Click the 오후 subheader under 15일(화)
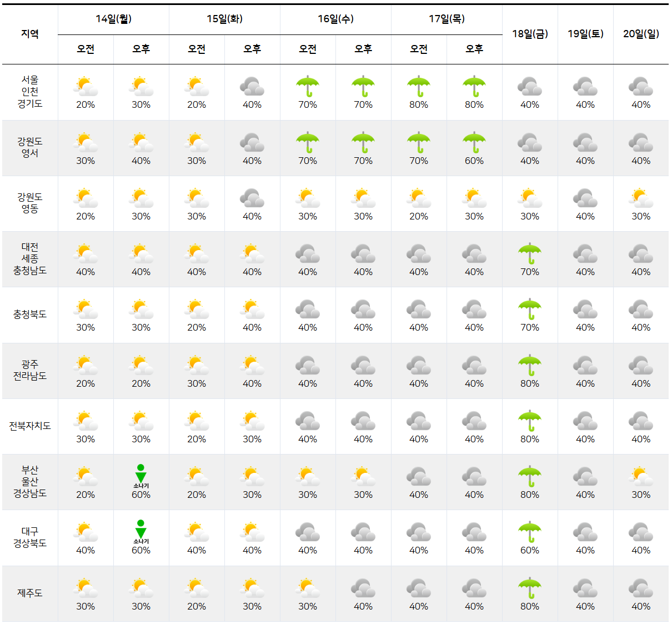672x624 pixels. point(252,49)
